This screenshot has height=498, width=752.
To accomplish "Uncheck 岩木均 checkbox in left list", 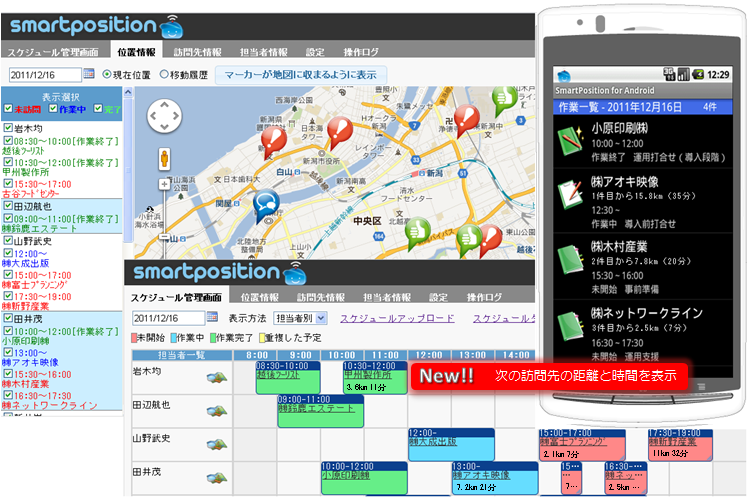I will pos(8,127).
